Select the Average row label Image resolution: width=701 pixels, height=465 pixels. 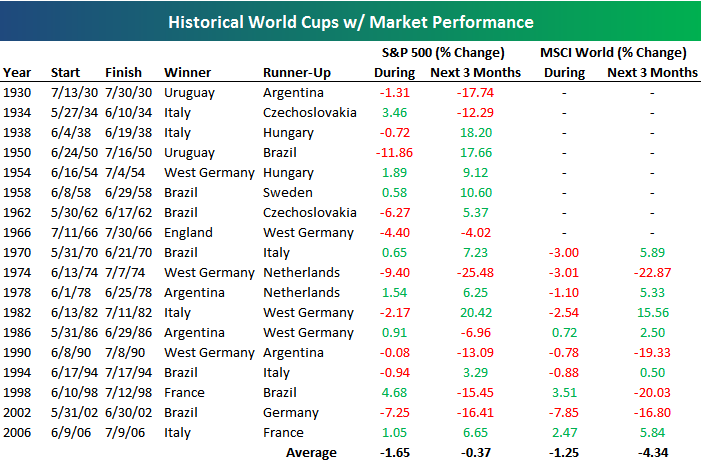311,452
